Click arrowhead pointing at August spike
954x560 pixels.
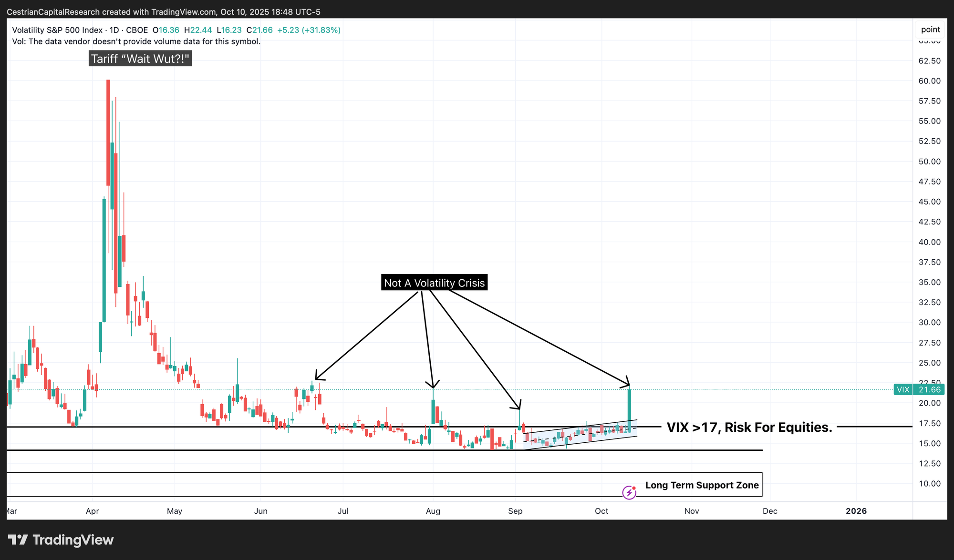coord(433,385)
